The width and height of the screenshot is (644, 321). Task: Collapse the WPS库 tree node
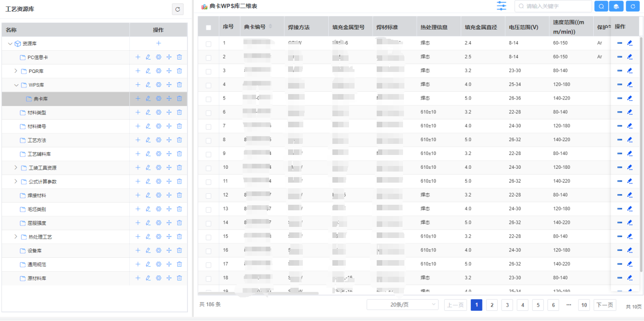pyautogui.click(x=16, y=85)
